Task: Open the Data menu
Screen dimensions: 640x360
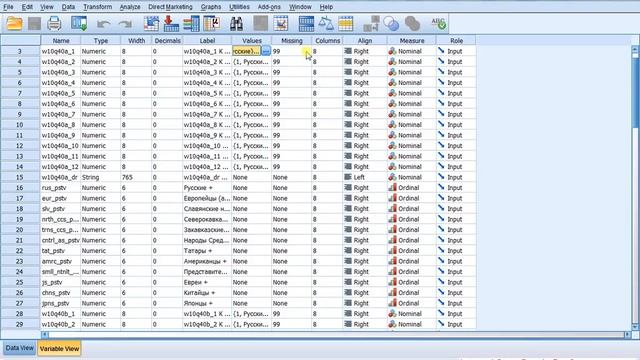Action: click(68, 7)
